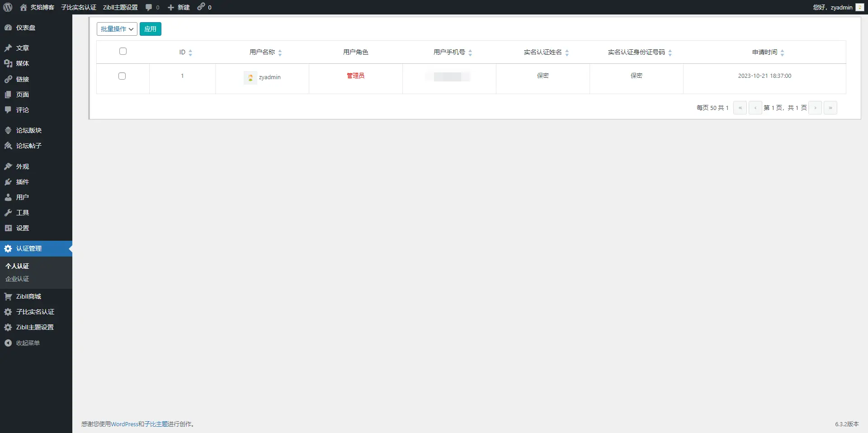Click the WordPress link in the footer
Viewport: 868px width, 433px height.
(x=125, y=424)
